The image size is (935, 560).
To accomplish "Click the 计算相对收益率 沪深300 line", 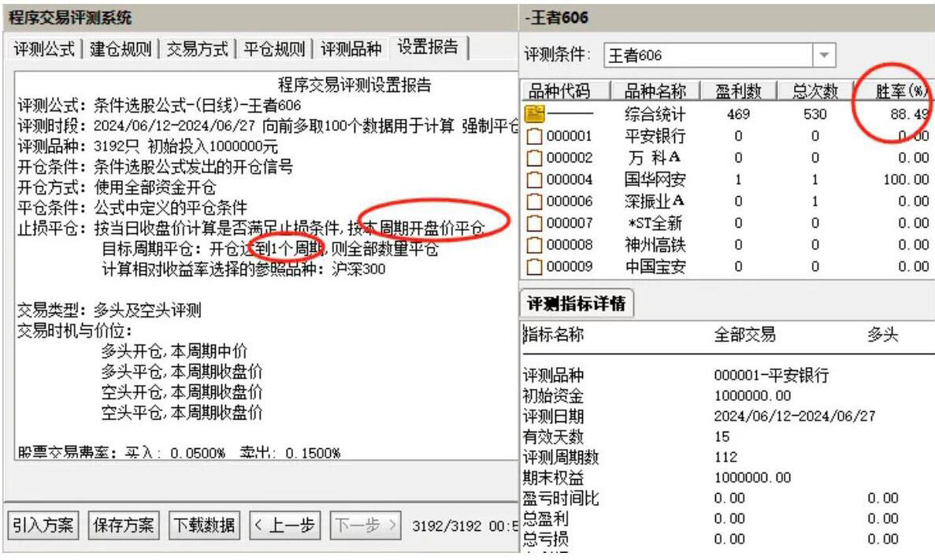I will tap(243, 269).
